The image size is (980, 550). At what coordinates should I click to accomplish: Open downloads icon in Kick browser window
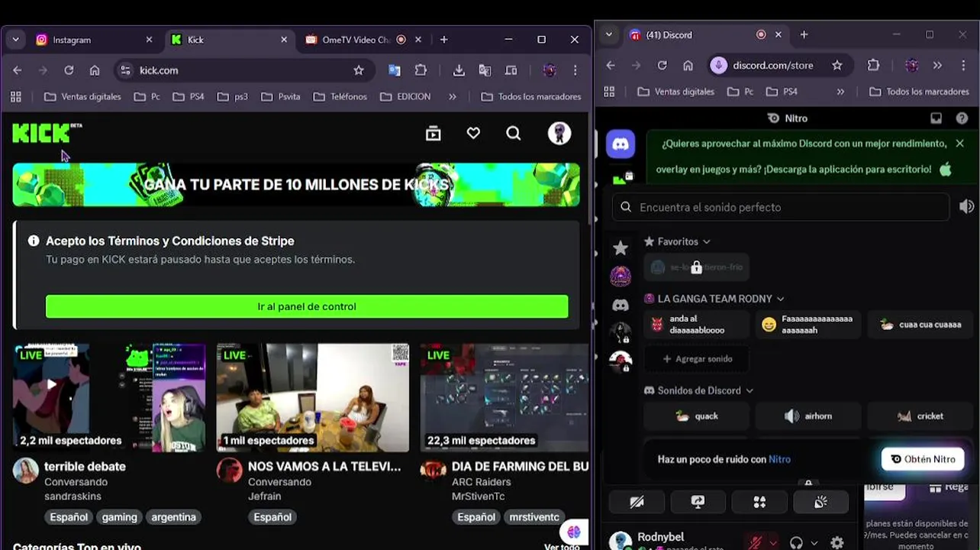click(x=459, y=70)
